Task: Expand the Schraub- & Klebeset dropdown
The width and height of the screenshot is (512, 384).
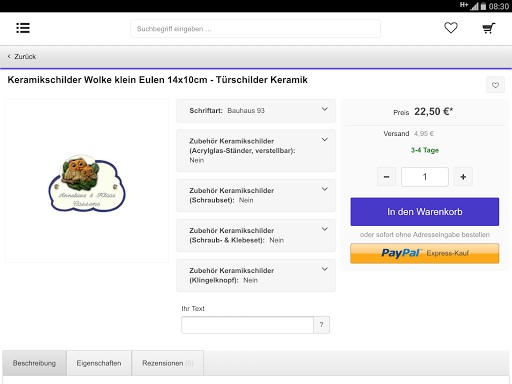Action: tap(256, 235)
